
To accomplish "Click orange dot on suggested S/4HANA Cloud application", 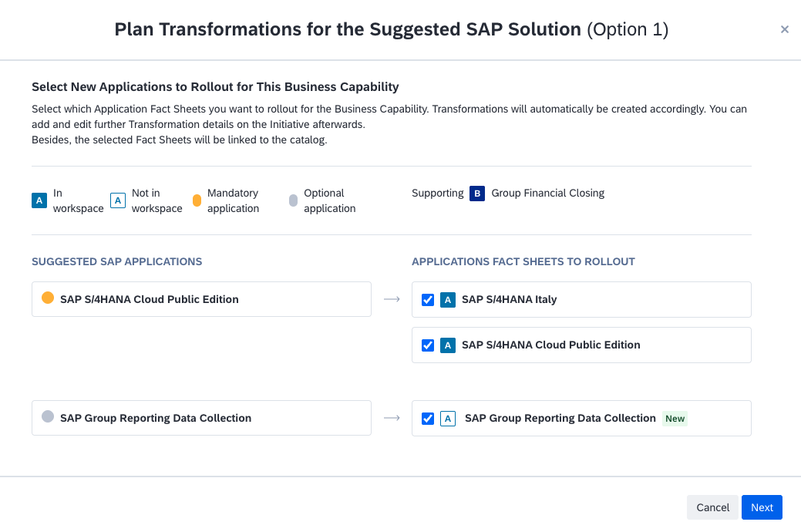I will (48, 298).
